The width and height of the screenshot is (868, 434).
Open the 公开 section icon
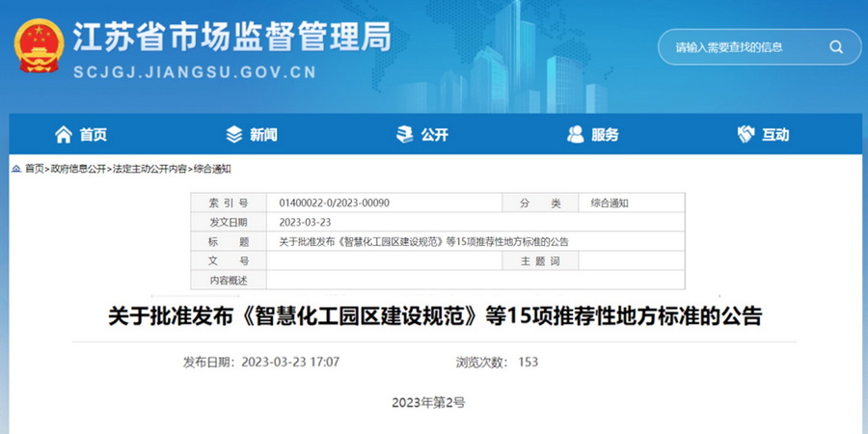pyautogui.click(x=405, y=134)
